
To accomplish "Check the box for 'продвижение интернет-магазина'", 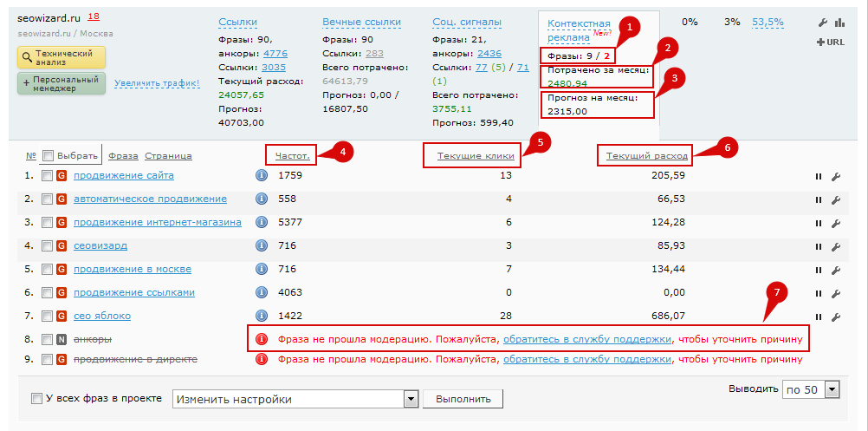I will click(x=48, y=222).
